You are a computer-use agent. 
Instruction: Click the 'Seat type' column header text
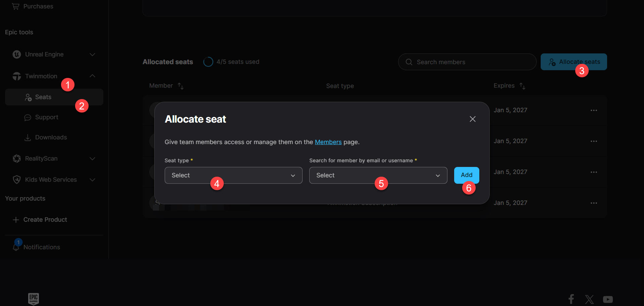[x=340, y=86]
